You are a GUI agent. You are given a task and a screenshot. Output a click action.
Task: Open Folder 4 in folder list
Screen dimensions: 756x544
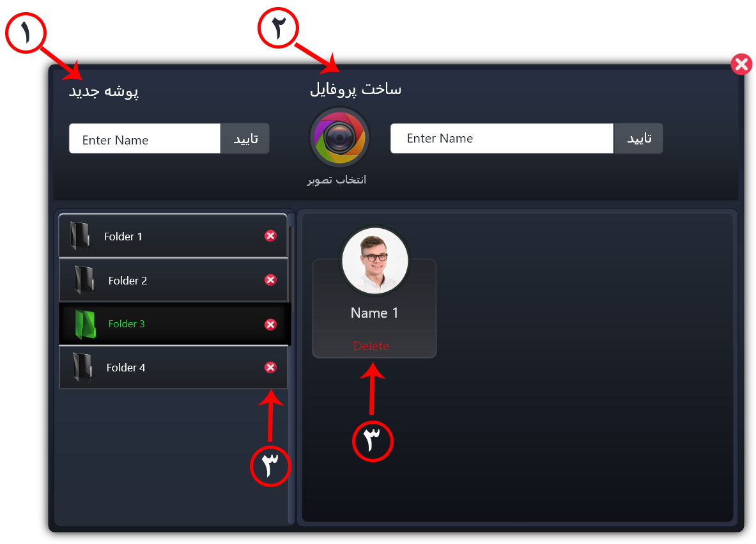(x=174, y=368)
